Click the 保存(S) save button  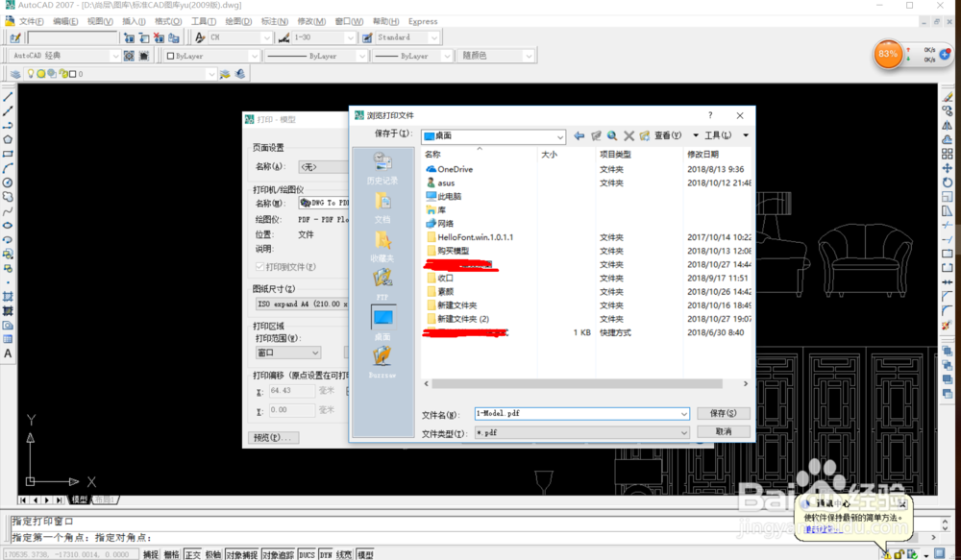coord(724,414)
